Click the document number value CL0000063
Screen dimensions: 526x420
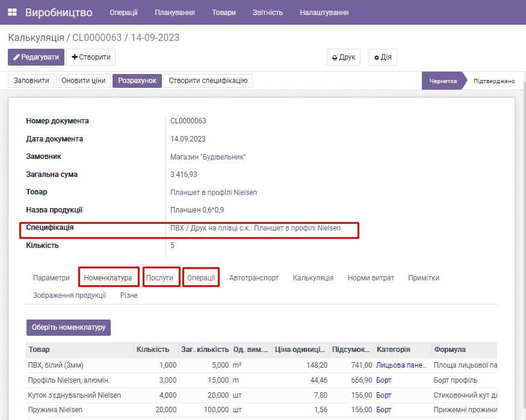click(x=188, y=121)
